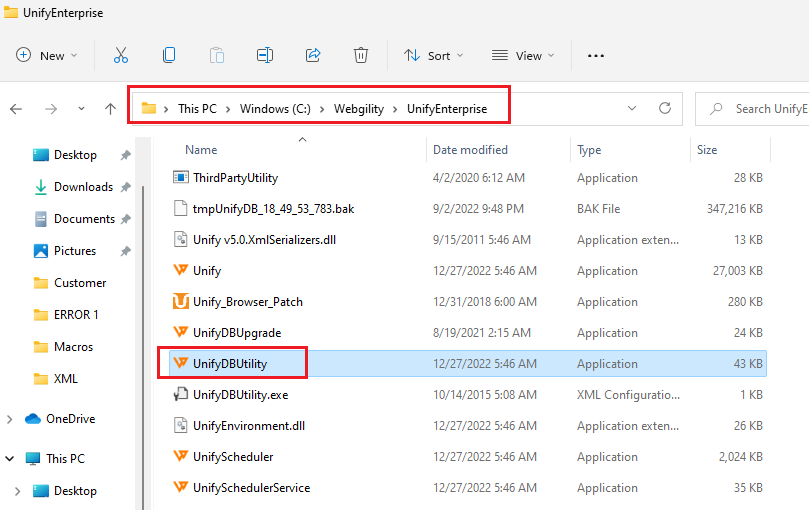
Task: Click UnifyEnterprise in the address path
Action: coord(447,109)
